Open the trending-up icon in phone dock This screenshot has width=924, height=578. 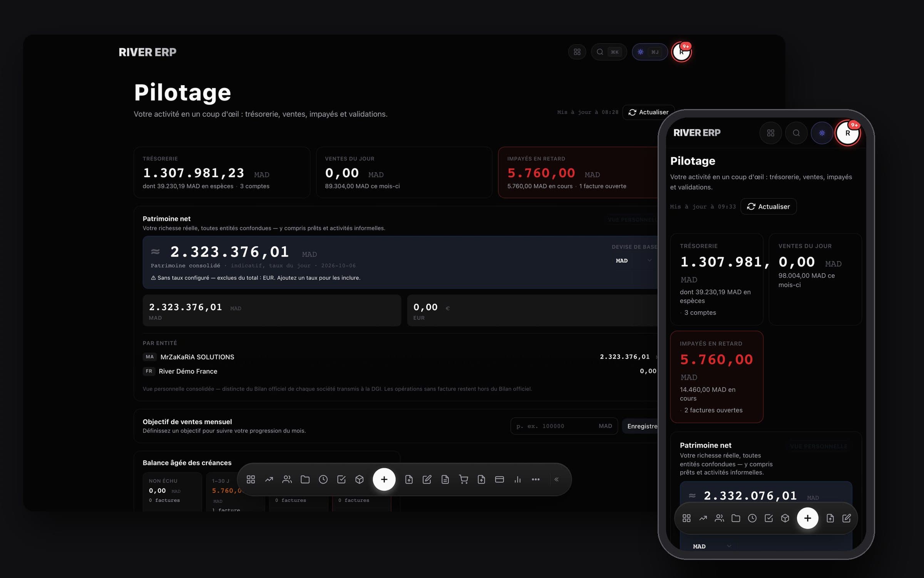tap(703, 518)
